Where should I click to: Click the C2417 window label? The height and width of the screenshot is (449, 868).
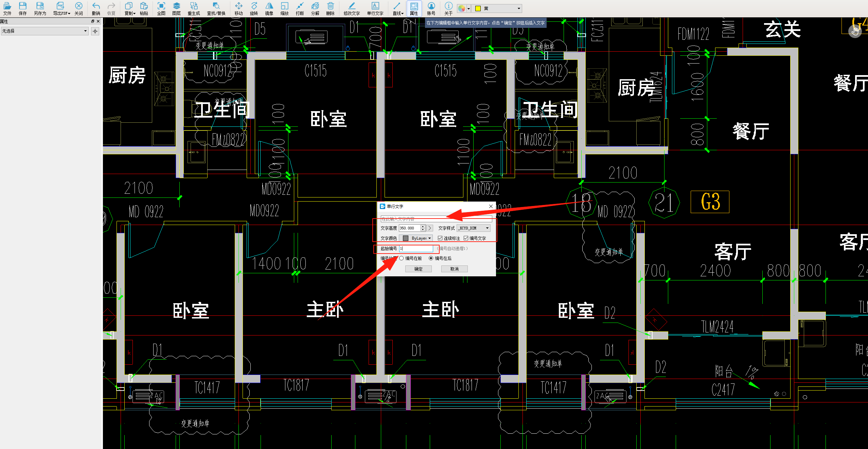723,390
